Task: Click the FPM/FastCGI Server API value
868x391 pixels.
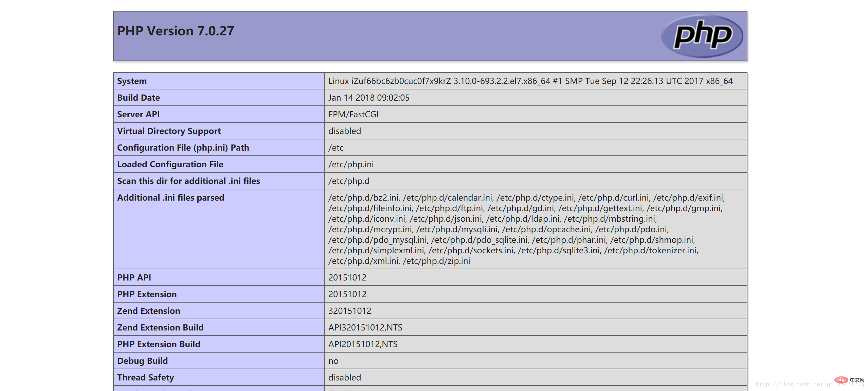Action: pyautogui.click(x=353, y=114)
